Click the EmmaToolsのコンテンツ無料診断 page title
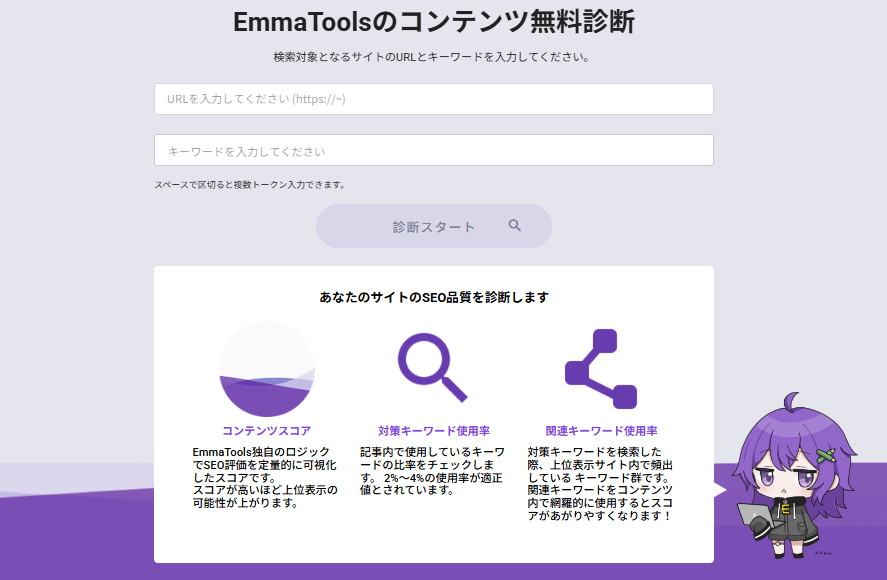The image size is (887, 580). [x=433, y=22]
